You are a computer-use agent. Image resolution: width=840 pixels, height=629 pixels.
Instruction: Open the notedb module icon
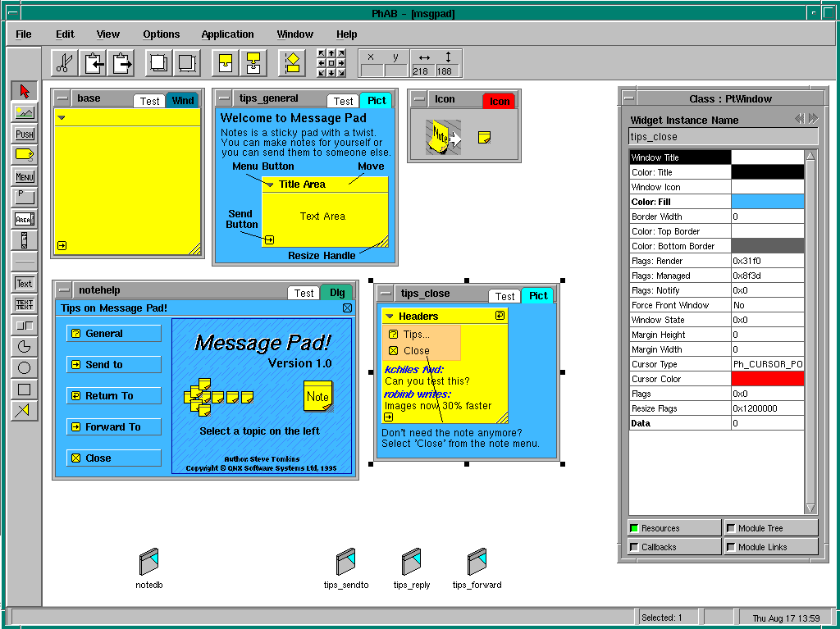coord(148,563)
